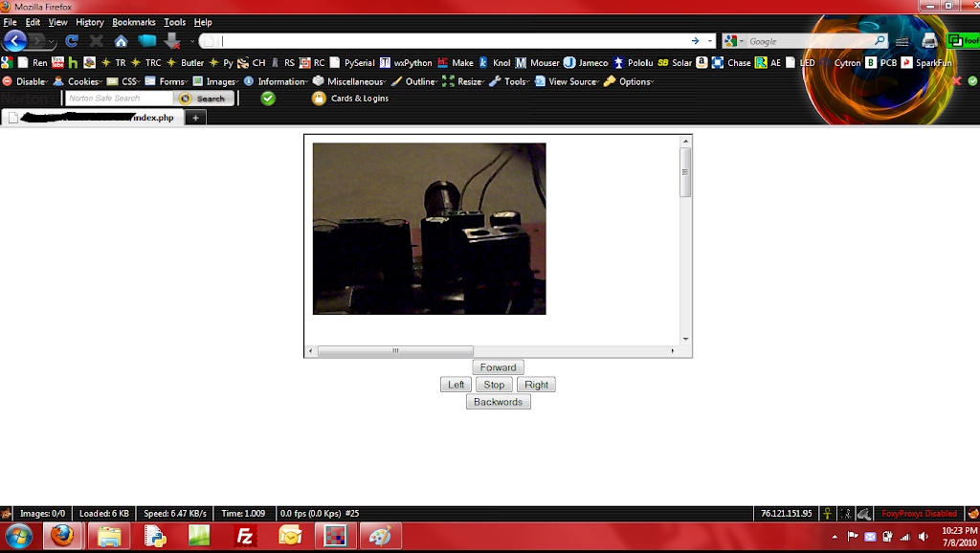Screen dimensions: 980x553
Task: Click the green foof button icon
Action: point(963,41)
